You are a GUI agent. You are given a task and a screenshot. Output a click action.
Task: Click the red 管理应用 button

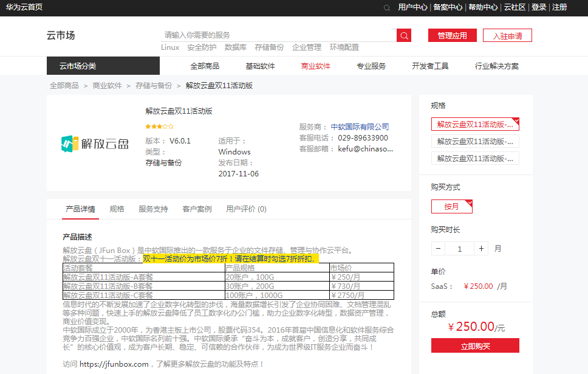coord(453,35)
